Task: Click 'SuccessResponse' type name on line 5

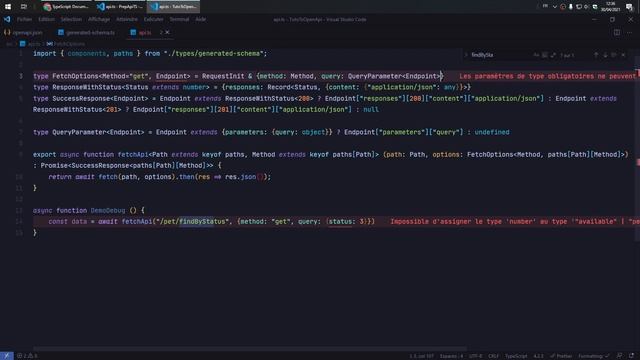Action: [x=81, y=99]
